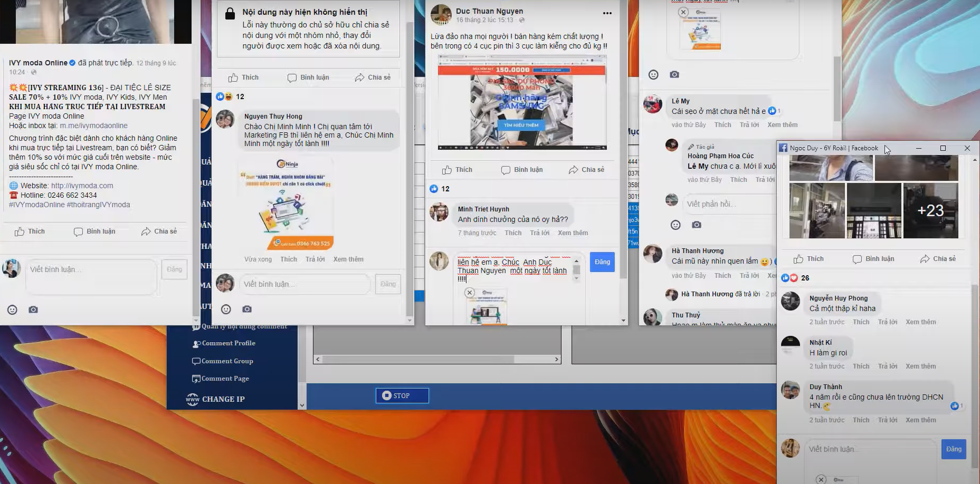The height and width of the screenshot is (484, 980).
Task: Reply to Lê My's comment
Action: click(749, 125)
